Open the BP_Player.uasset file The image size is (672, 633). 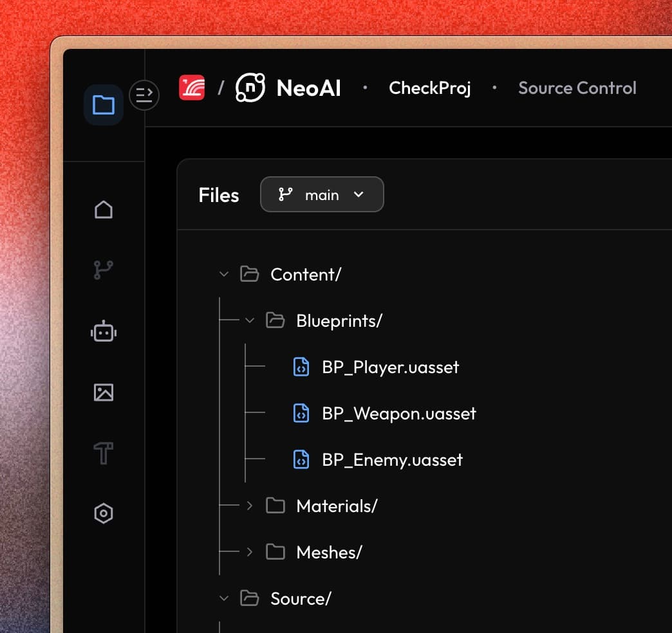[390, 367]
